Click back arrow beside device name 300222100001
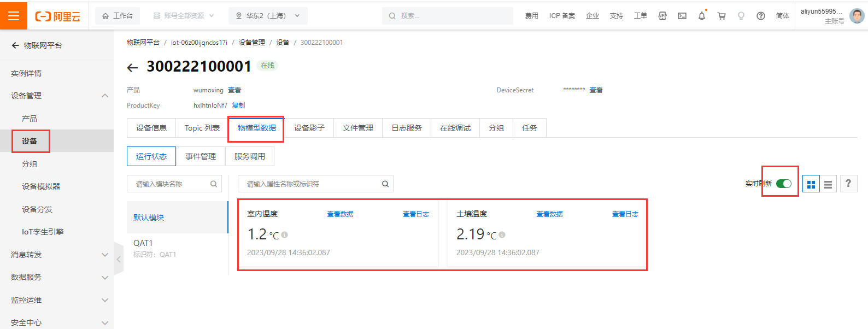Image resolution: width=868 pixels, height=329 pixels. (x=132, y=68)
